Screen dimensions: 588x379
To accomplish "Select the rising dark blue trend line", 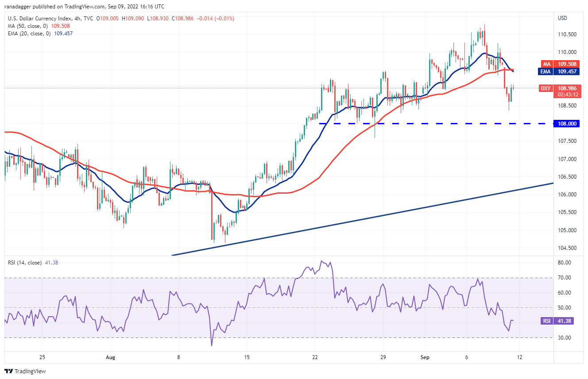I will pos(363,219).
